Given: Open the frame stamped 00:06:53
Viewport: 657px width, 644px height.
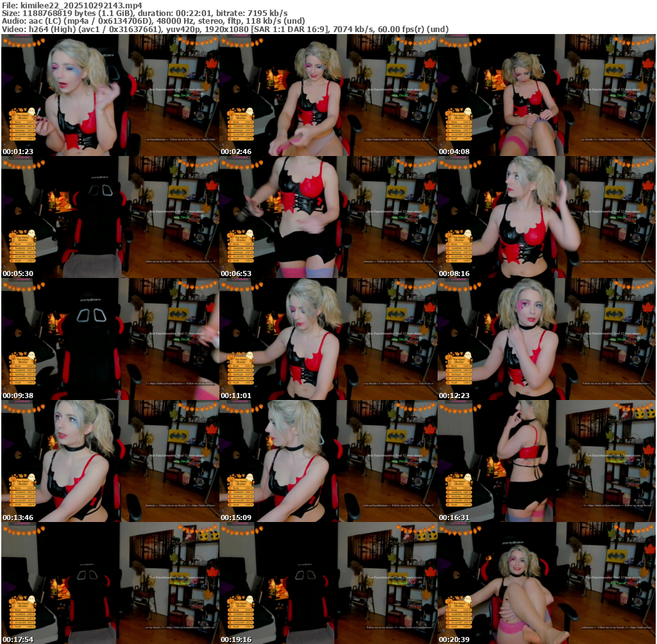Looking at the screenshot, I should coord(328,217).
